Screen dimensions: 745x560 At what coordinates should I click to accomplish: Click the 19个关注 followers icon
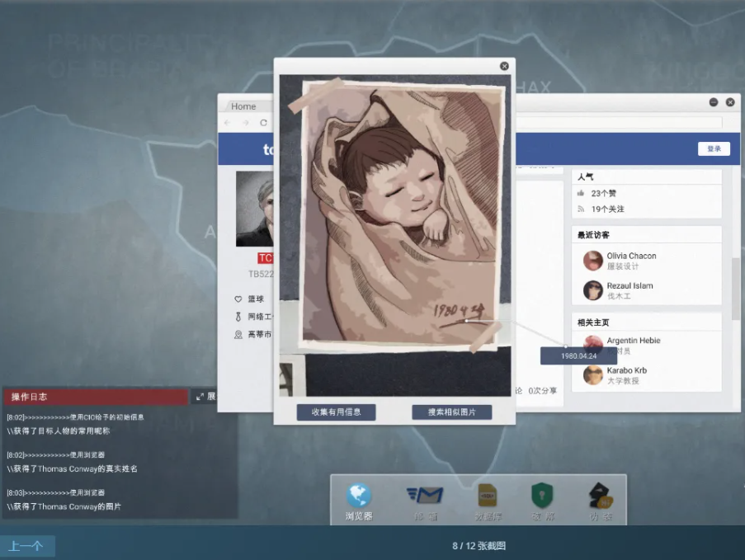581,209
